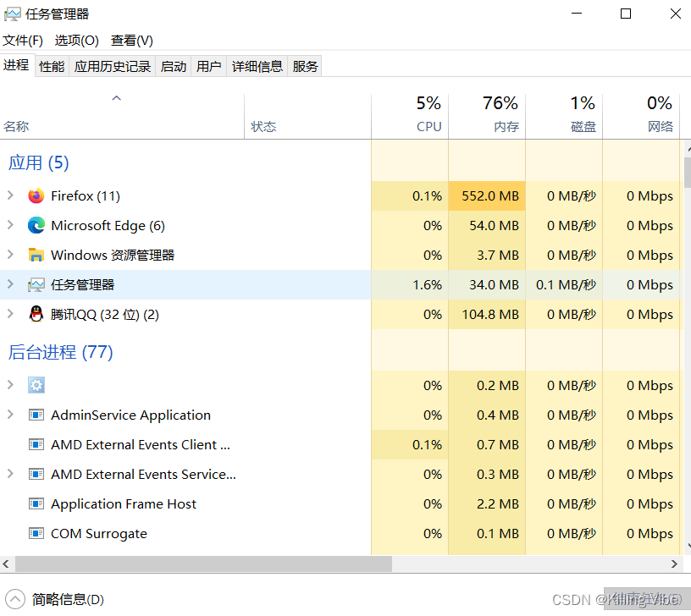Image resolution: width=691 pixels, height=616 pixels.
Task: Click Microsoft Edge memory value 54.0 MB
Action: (494, 225)
